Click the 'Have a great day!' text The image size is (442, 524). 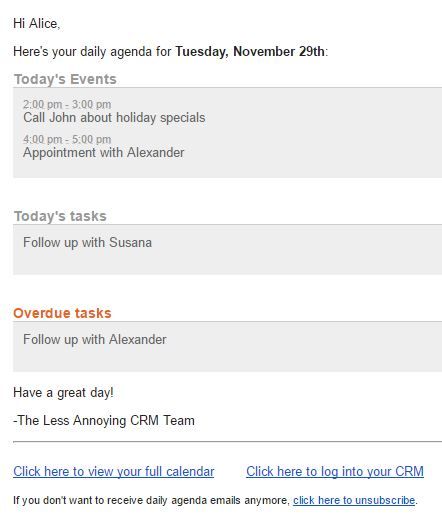tap(63, 393)
